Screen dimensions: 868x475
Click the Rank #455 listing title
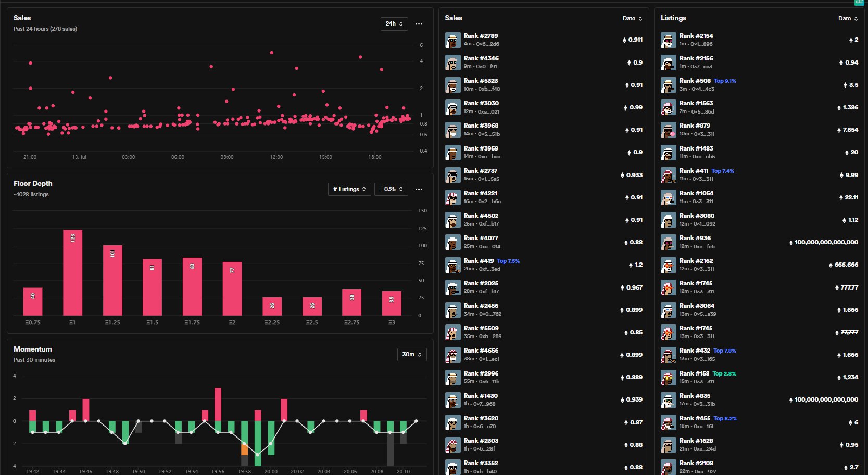(x=695, y=418)
